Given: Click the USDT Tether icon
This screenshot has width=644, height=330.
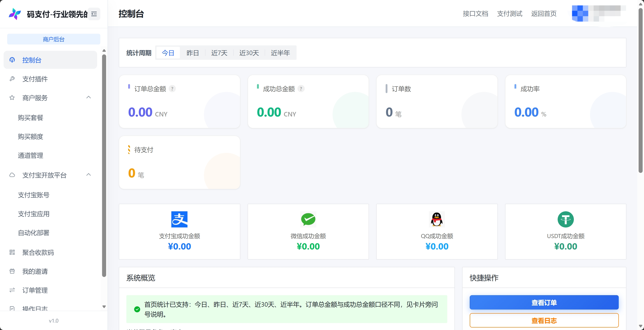Looking at the screenshot, I should click(x=566, y=219).
